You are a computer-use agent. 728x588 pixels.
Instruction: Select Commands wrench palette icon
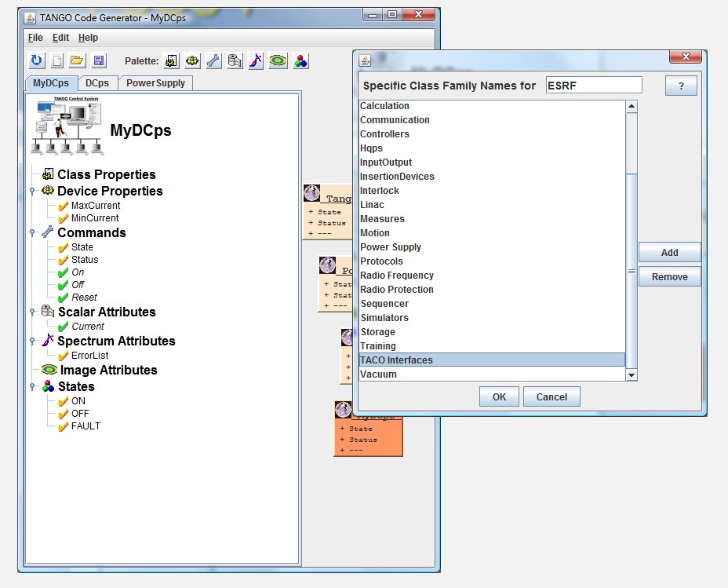[213, 61]
